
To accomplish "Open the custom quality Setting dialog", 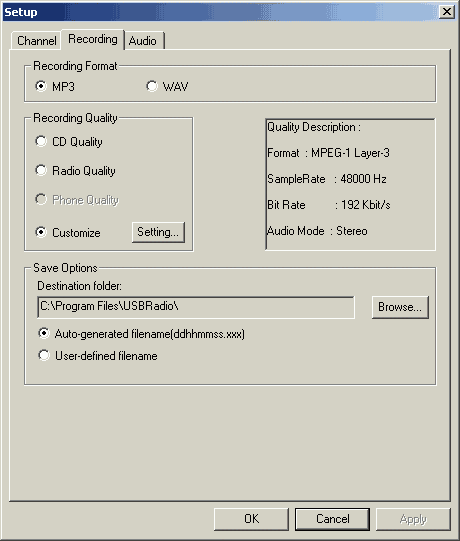I will tap(158, 232).
